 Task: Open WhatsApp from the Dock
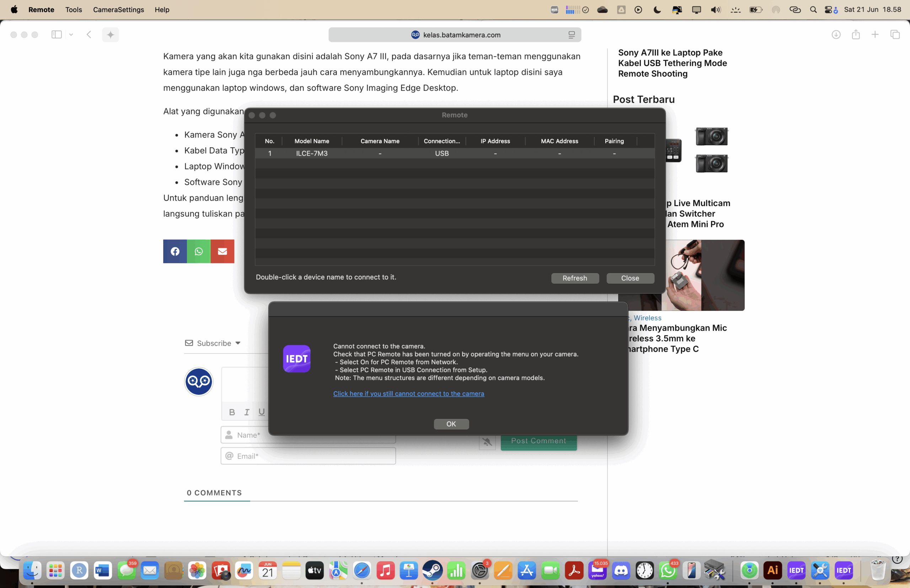tap(668, 571)
